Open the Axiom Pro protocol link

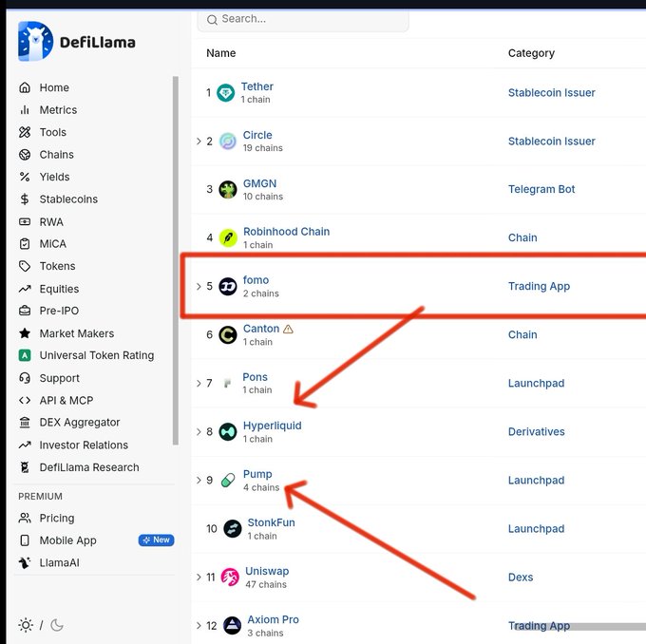point(274,619)
